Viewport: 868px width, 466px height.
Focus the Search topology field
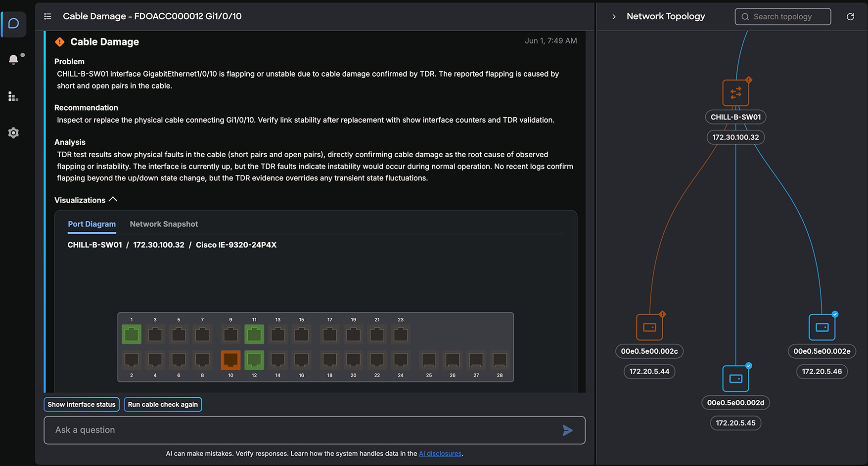(783, 17)
